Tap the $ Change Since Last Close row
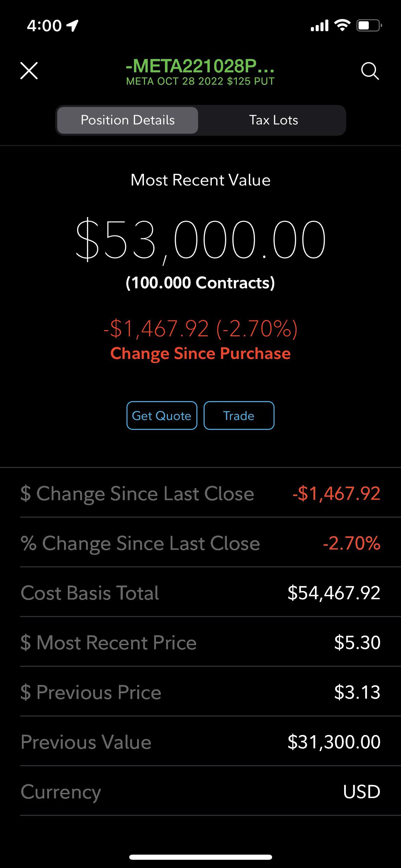 [x=200, y=494]
